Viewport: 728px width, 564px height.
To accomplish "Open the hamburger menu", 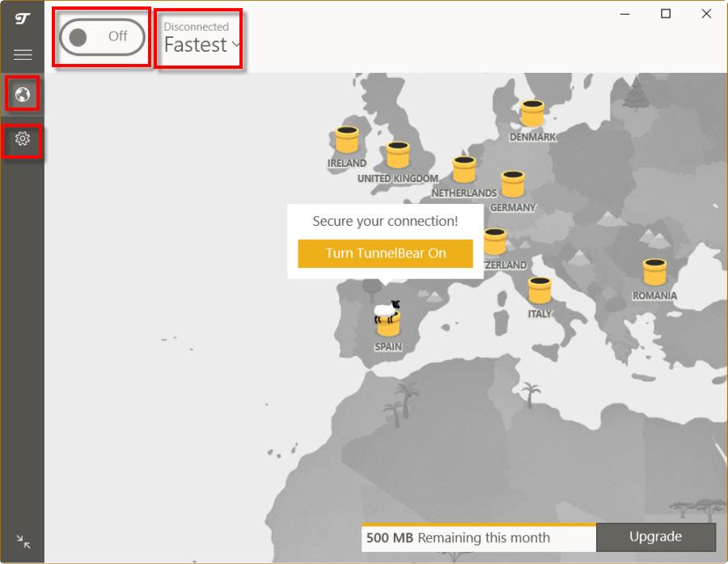I will click(x=23, y=55).
